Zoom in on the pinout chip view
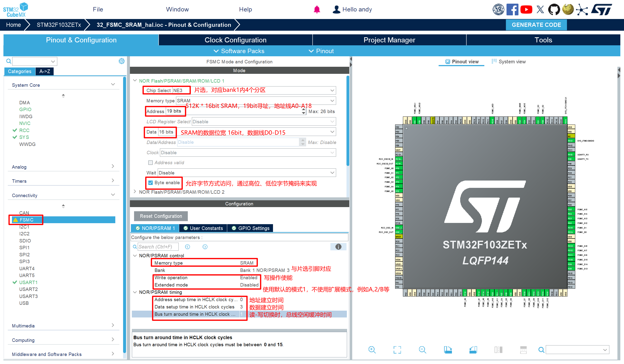This screenshot has width=624, height=364. click(372, 350)
